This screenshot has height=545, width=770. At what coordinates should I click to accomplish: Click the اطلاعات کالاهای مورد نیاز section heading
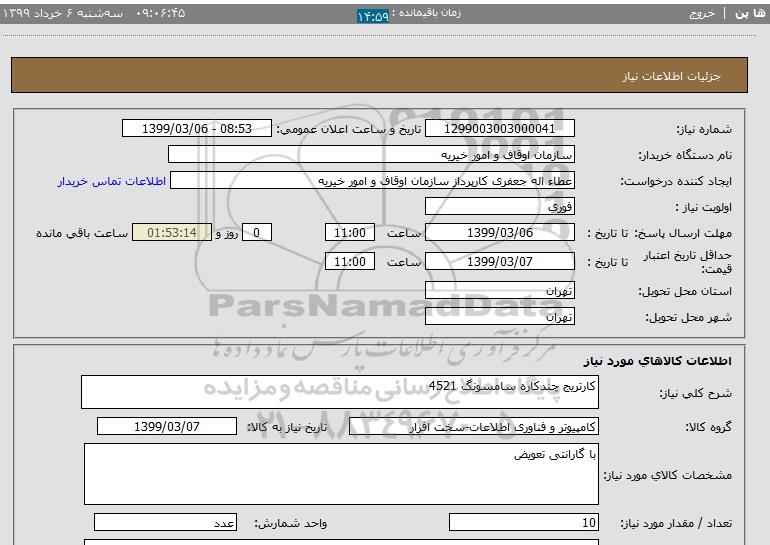tap(658, 361)
